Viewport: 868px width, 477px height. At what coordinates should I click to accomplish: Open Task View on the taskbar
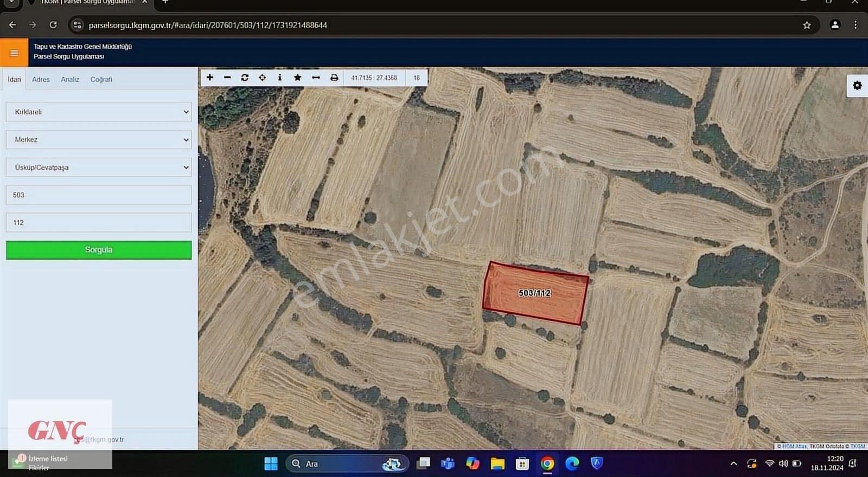[423, 463]
